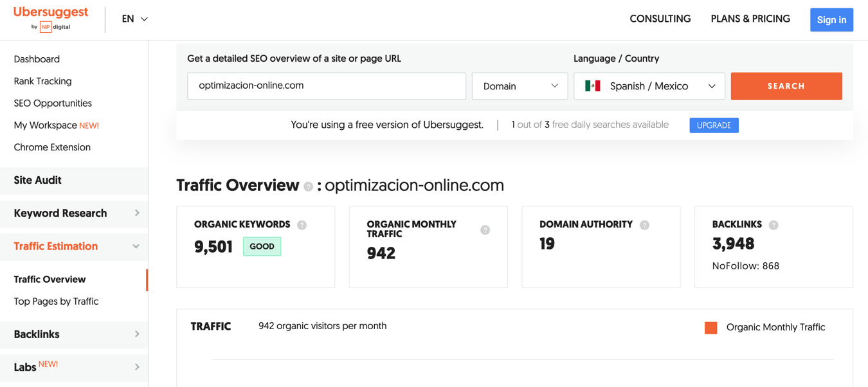The image size is (868, 387).
Task: Open the Domain type dropdown
Action: pos(520,86)
